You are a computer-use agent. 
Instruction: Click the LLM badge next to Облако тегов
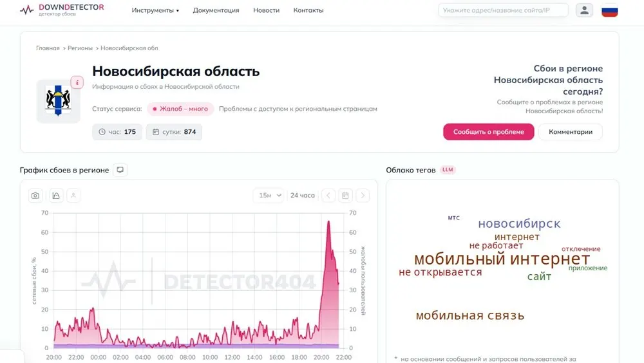pos(448,169)
